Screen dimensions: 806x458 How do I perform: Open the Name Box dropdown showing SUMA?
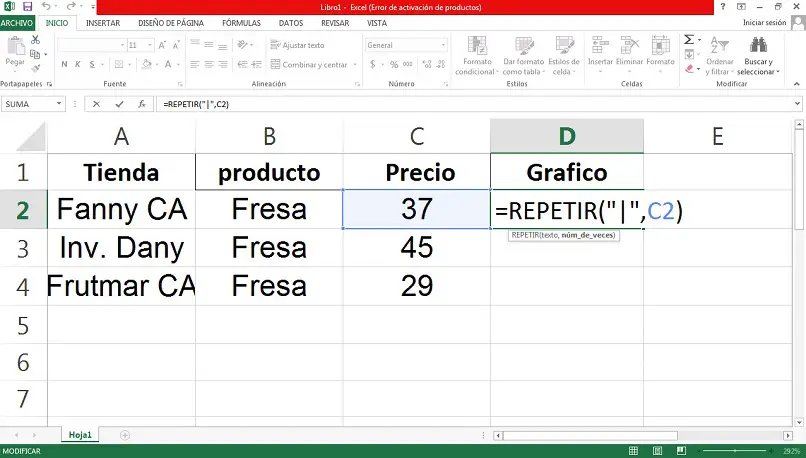point(60,103)
